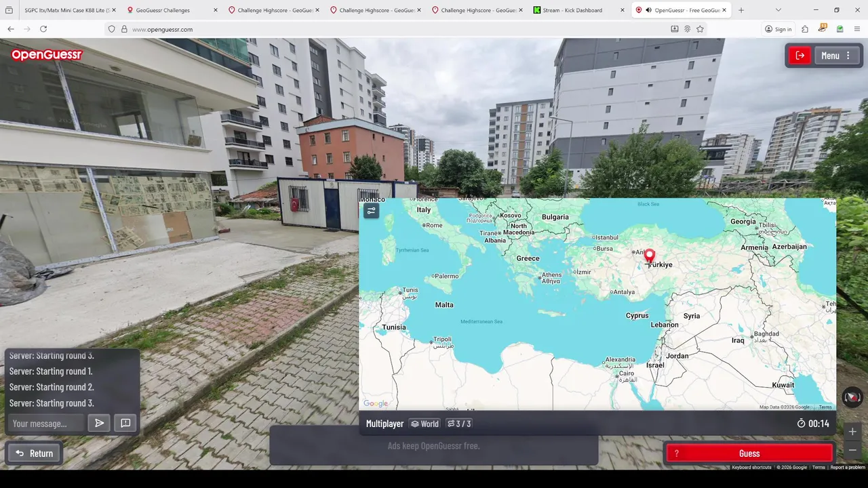Mute audio on OpenGuessr tab speaker icon

[649, 10]
